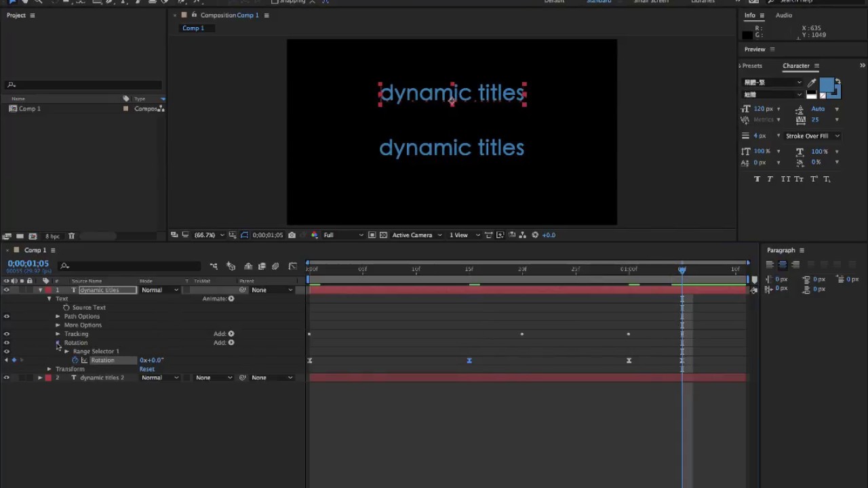This screenshot has height=488, width=868.
Task: Toggle the Rotation property stopwatch
Action: pyautogui.click(x=75, y=361)
